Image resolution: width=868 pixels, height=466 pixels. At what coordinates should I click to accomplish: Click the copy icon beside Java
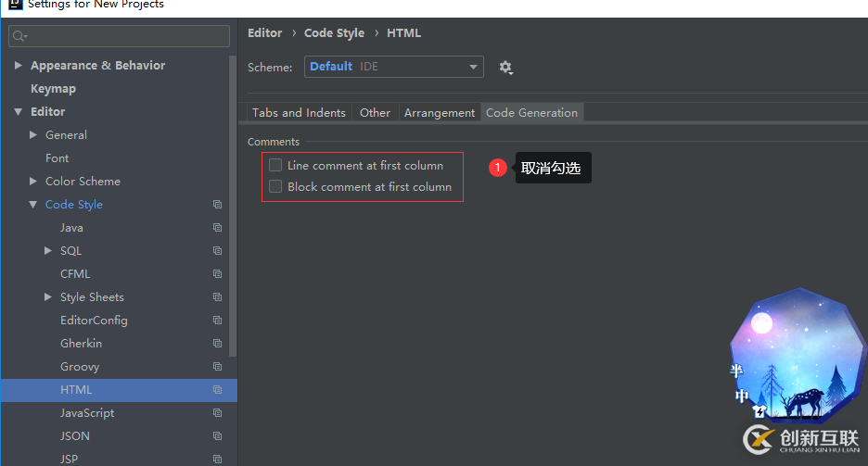click(217, 228)
